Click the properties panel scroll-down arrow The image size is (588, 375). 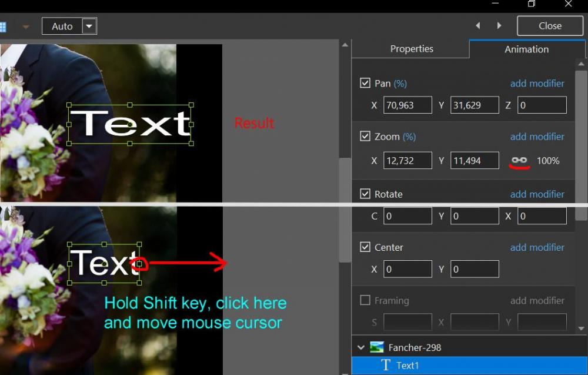(582, 328)
